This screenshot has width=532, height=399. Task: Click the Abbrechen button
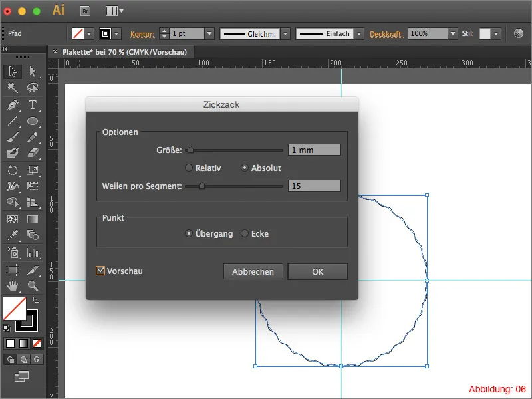click(253, 271)
